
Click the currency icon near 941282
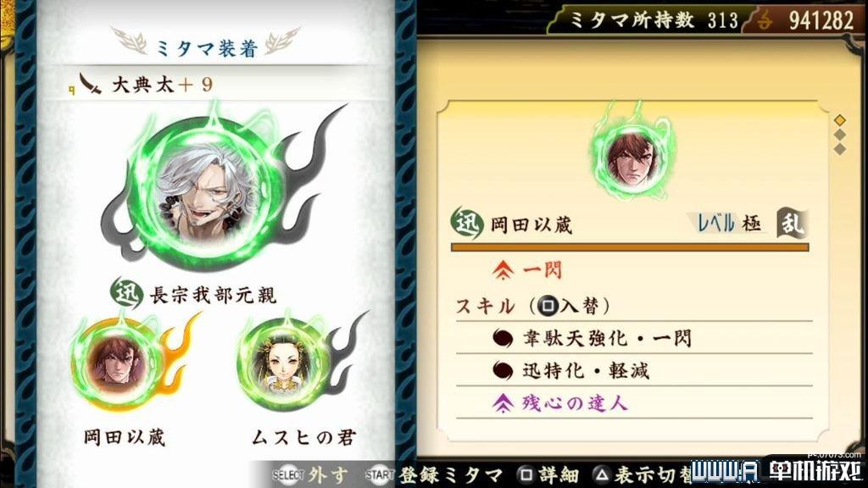[765, 21]
